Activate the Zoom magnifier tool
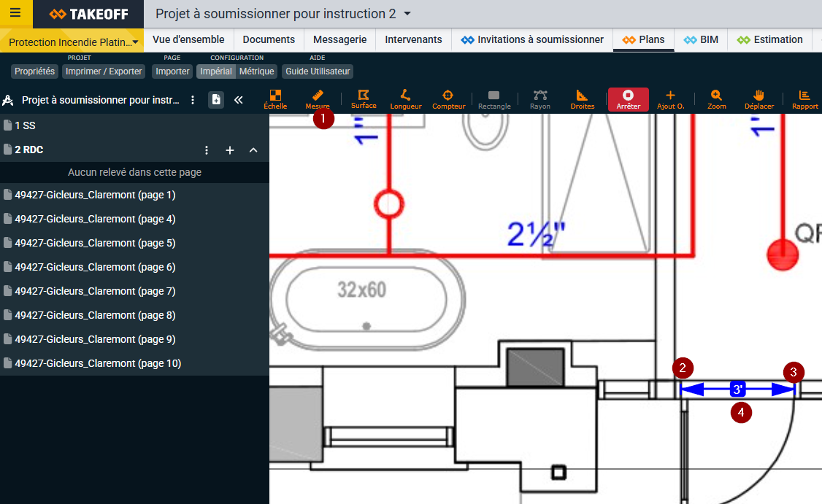The height and width of the screenshot is (504, 822). pos(716,99)
